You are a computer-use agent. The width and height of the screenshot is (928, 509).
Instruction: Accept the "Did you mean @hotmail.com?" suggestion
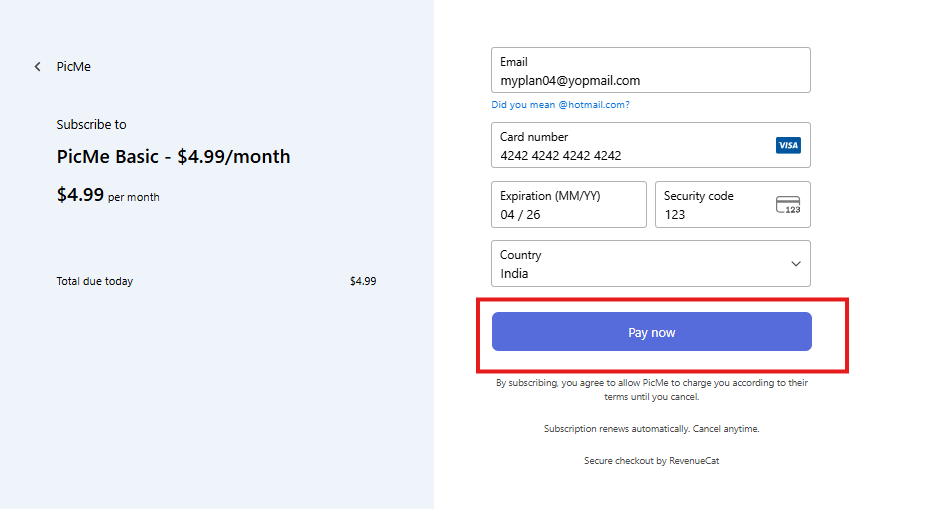point(560,105)
